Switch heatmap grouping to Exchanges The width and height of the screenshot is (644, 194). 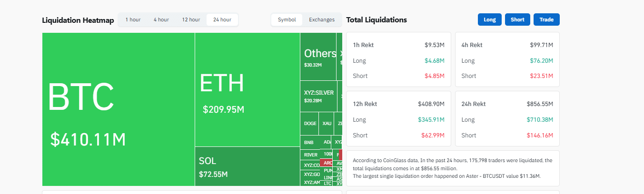[x=322, y=20]
